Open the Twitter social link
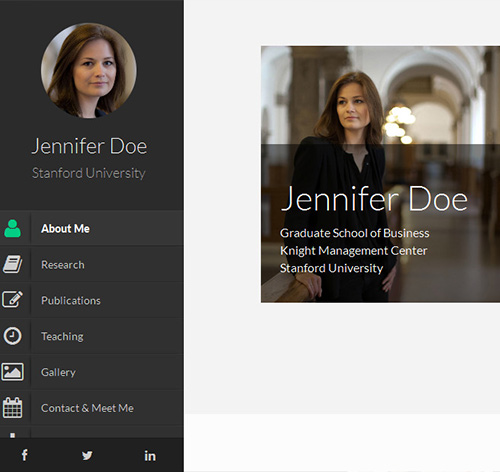Viewport: 500px width, 472px height. coord(87,455)
